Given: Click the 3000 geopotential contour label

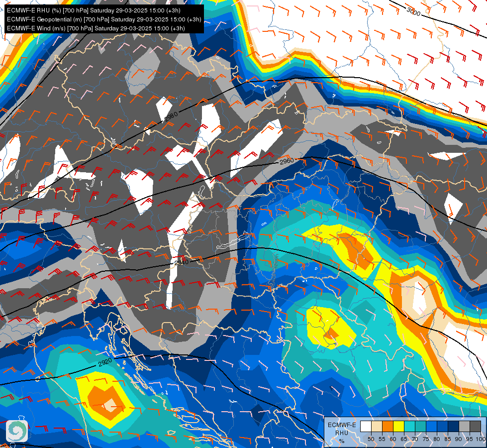Looking at the screenshot, I should pos(413,12).
